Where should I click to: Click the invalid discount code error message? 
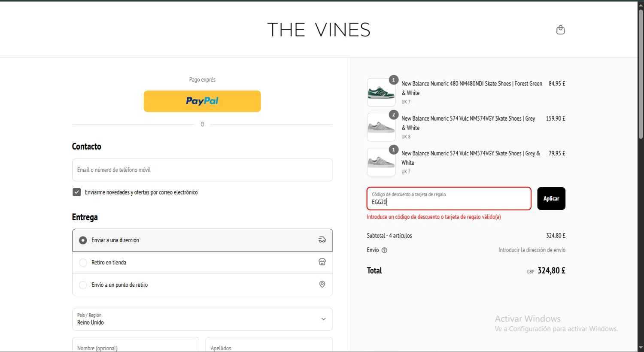pos(434,217)
